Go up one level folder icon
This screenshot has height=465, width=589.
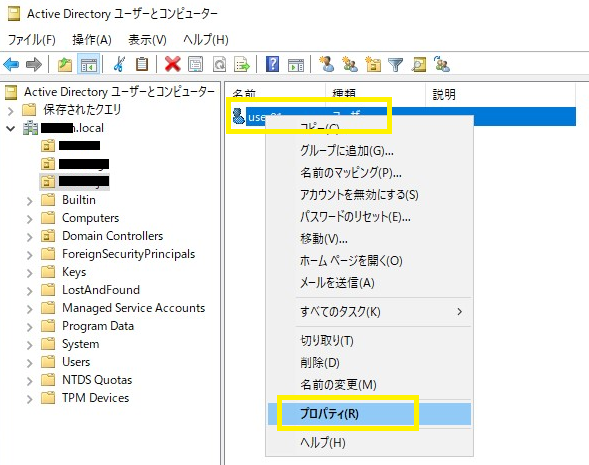[65, 65]
